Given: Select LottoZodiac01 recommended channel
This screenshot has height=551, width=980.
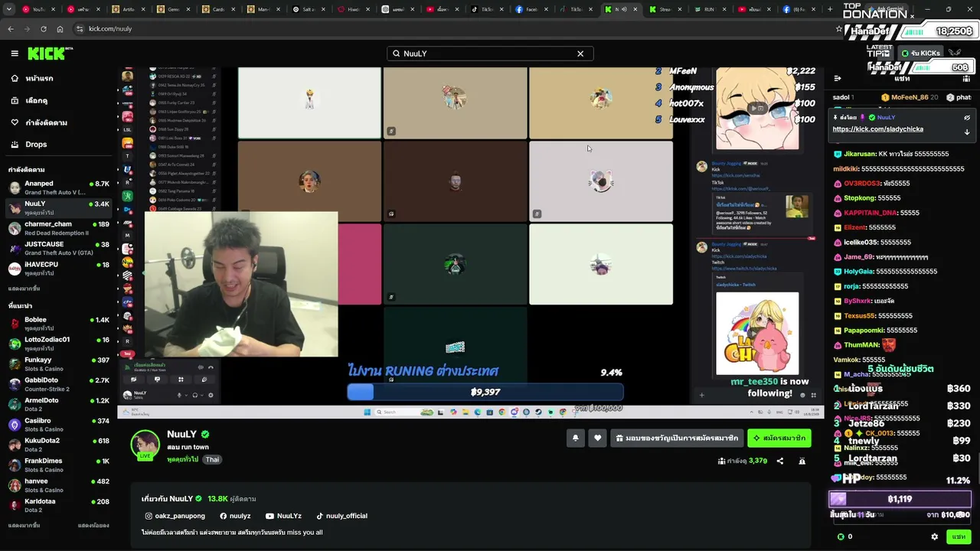Looking at the screenshot, I should (59, 343).
